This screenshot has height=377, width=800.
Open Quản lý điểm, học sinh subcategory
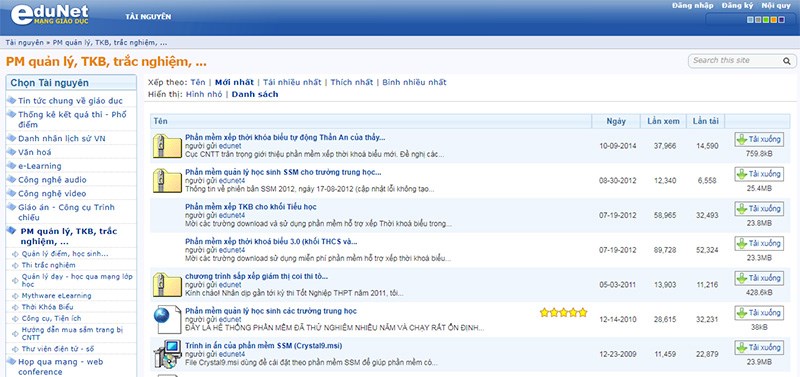tap(65, 254)
